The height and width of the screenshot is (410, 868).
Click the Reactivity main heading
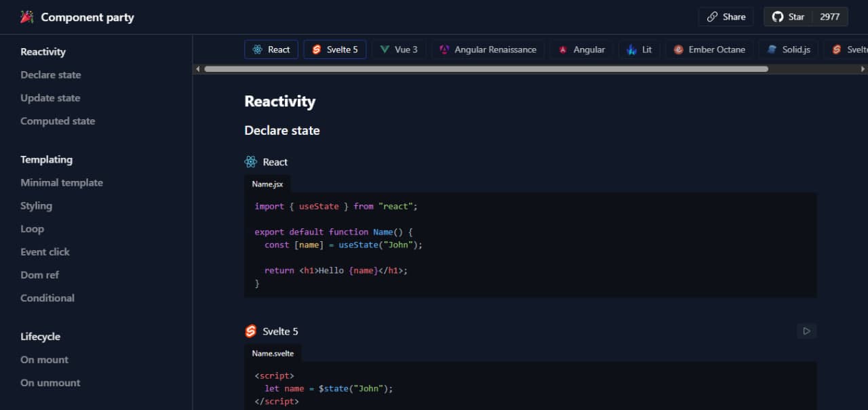[x=280, y=102]
